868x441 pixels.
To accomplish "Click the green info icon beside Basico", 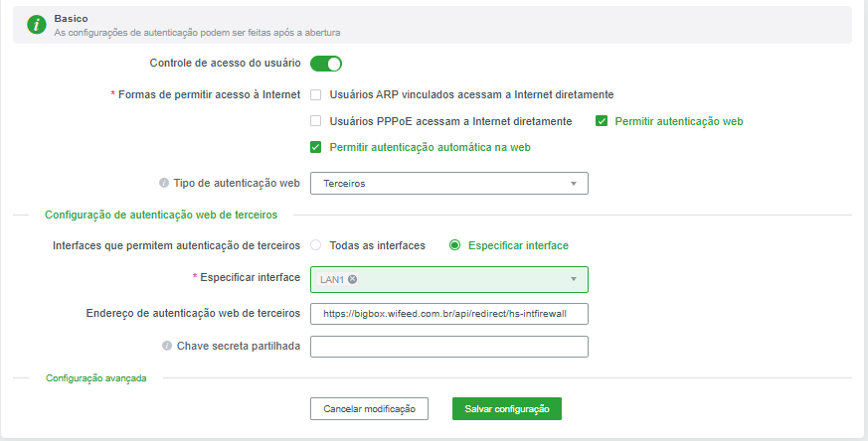I will [x=37, y=24].
